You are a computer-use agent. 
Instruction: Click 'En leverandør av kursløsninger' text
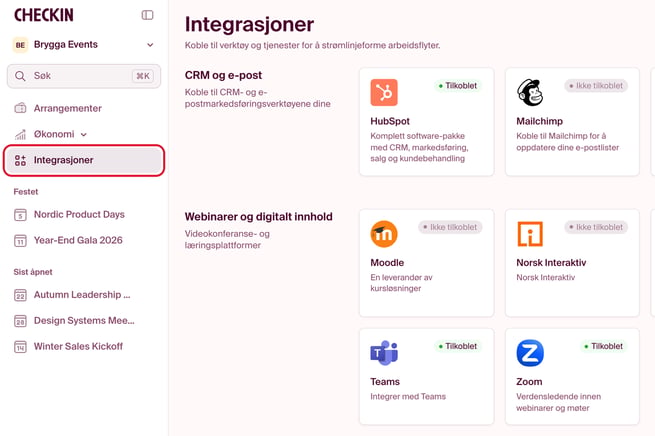(401, 283)
